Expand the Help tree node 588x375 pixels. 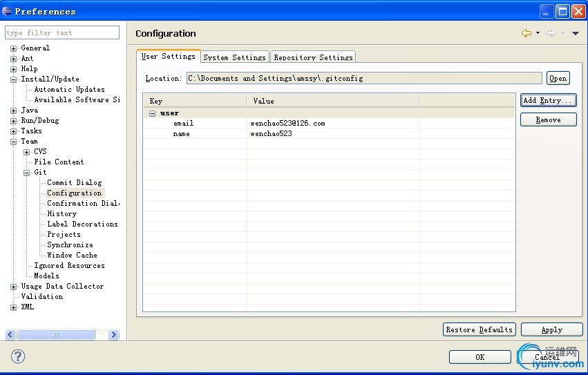[14, 69]
